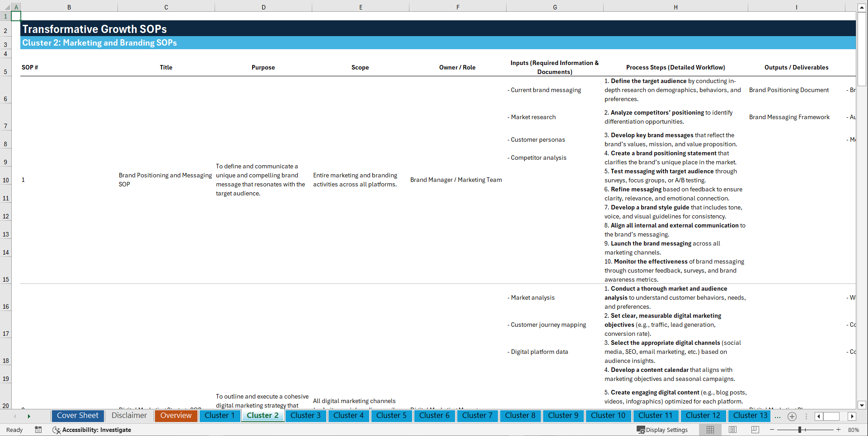This screenshot has height=436, width=868.
Task: Open the Disclaimer sheet tab
Action: [x=129, y=416]
